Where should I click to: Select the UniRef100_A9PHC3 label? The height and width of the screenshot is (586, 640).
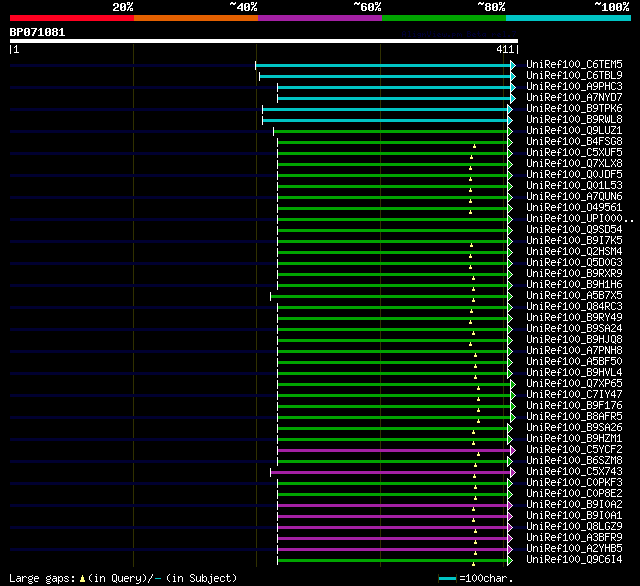[574, 87]
